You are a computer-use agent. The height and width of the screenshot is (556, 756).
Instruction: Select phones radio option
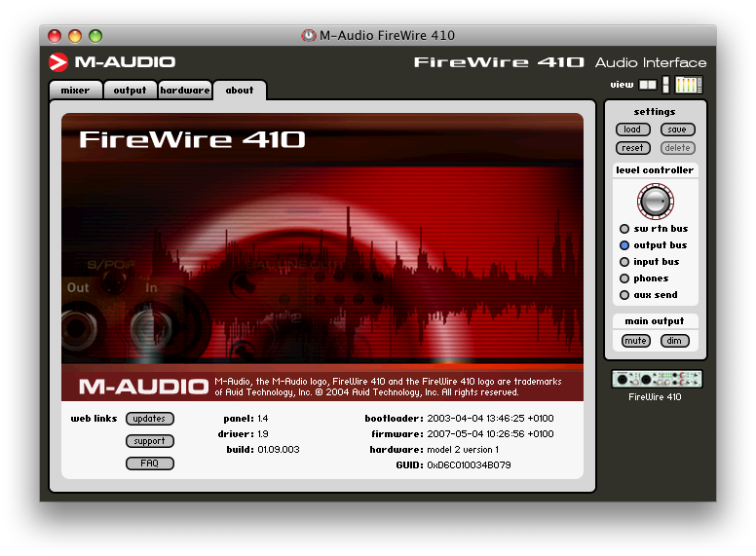pos(624,278)
